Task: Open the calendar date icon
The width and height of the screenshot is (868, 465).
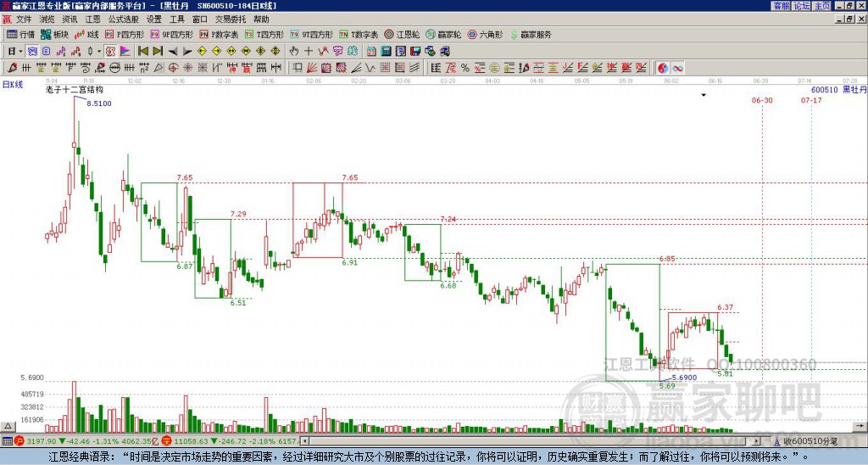Action: click(371, 52)
